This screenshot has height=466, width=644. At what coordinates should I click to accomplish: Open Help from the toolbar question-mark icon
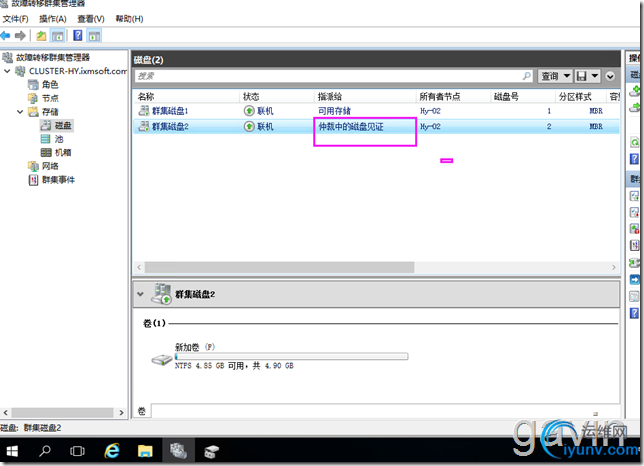point(78,36)
